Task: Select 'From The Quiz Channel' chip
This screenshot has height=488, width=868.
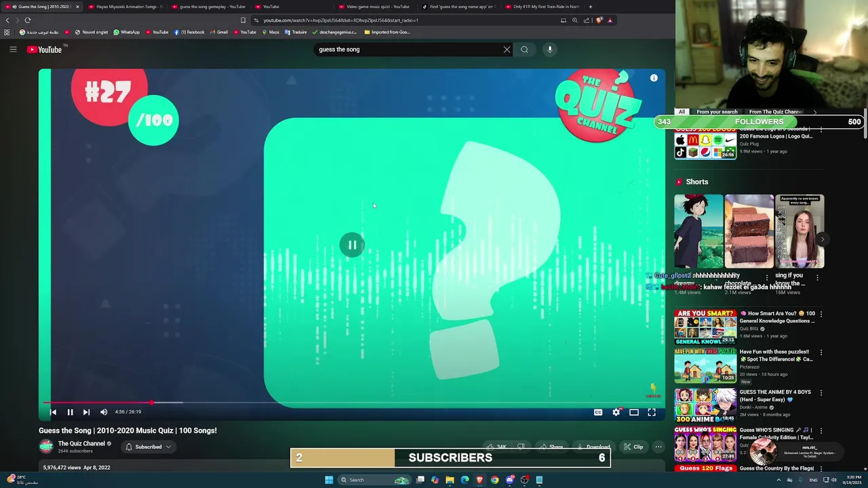Action: tap(776, 112)
